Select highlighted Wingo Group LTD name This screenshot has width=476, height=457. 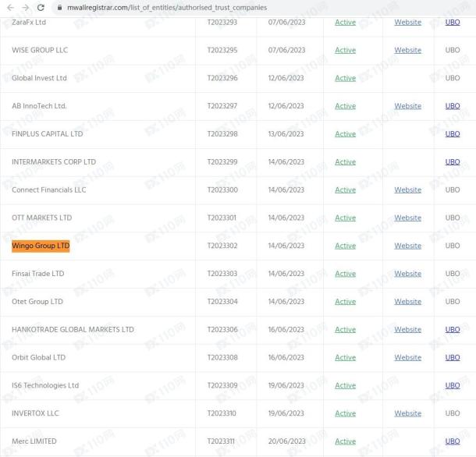coord(41,246)
